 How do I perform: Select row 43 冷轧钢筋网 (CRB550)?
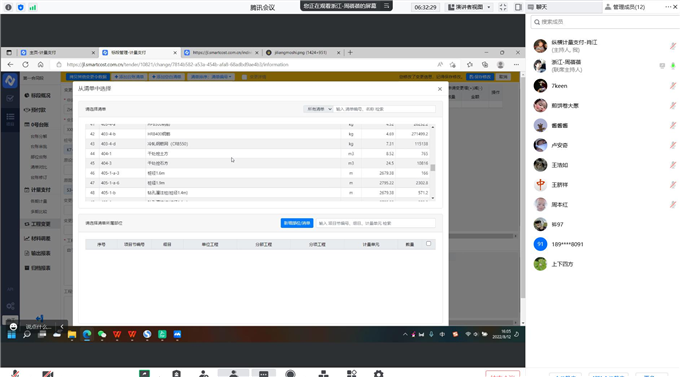click(x=258, y=144)
